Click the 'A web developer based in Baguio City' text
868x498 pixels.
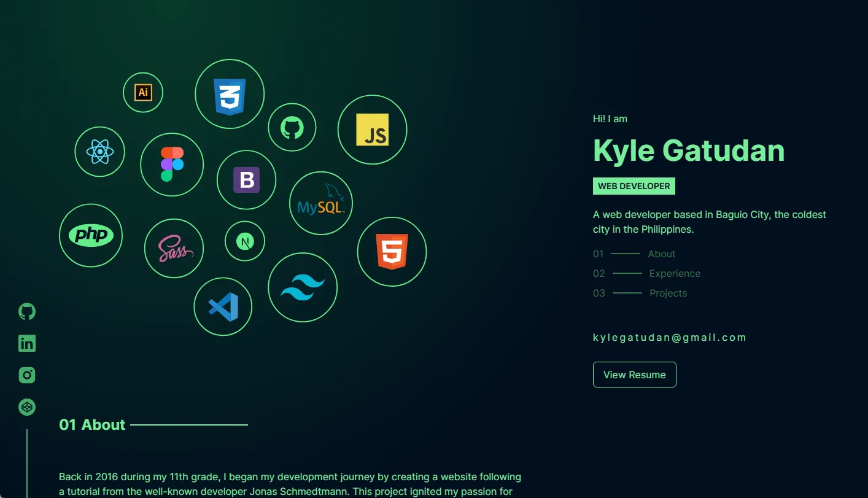pos(710,222)
